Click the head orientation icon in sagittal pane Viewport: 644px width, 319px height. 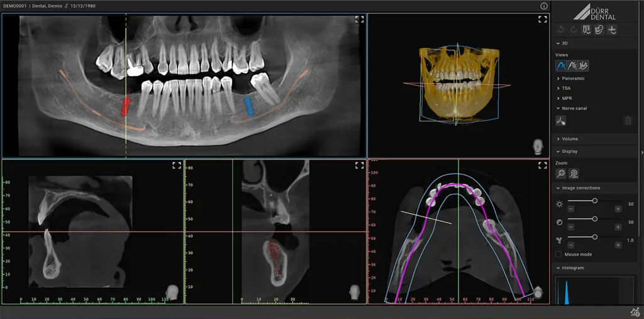click(x=172, y=293)
